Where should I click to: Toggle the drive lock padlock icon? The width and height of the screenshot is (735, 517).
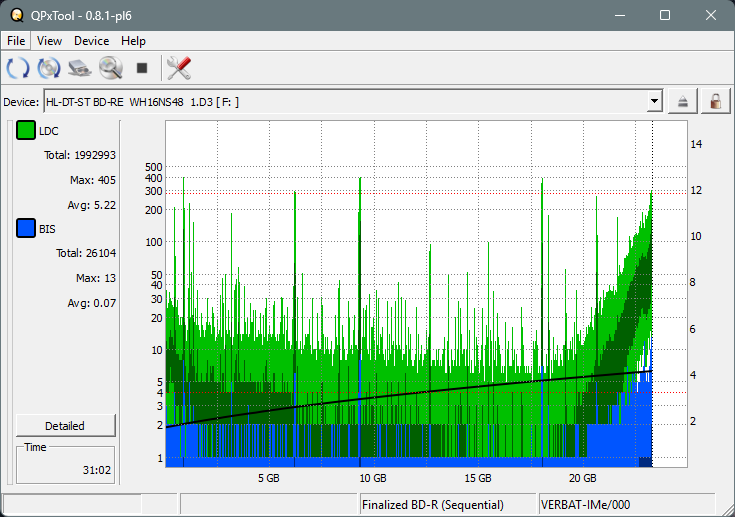point(715,101)
